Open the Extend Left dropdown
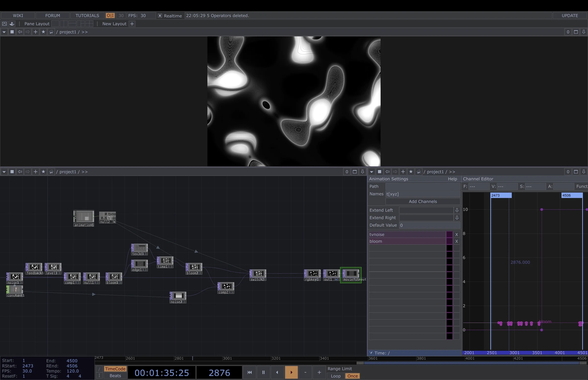Screen dimensions: 588x380 tap(457, 210)
